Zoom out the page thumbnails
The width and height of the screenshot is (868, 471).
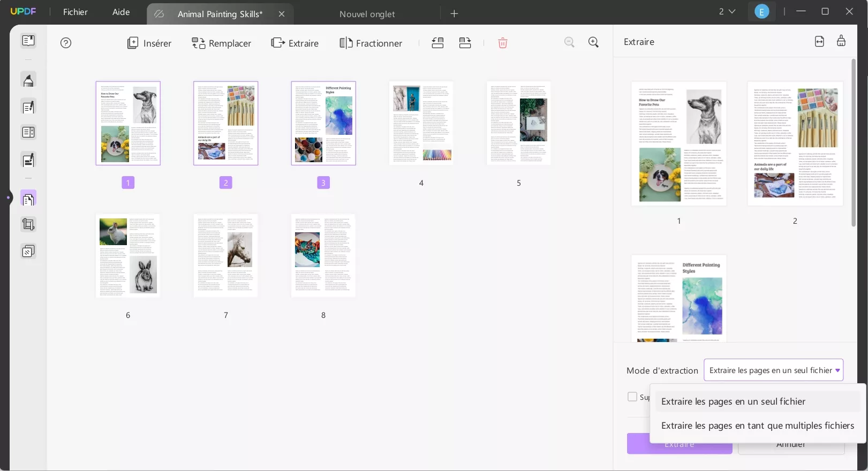point(569,42)
